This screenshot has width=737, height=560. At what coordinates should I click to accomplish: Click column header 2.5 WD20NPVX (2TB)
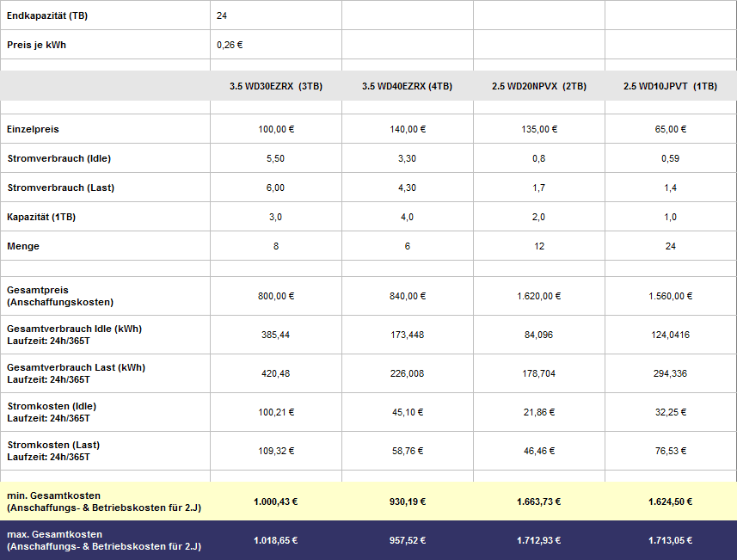pyautogui.click(x=539, y=86)
